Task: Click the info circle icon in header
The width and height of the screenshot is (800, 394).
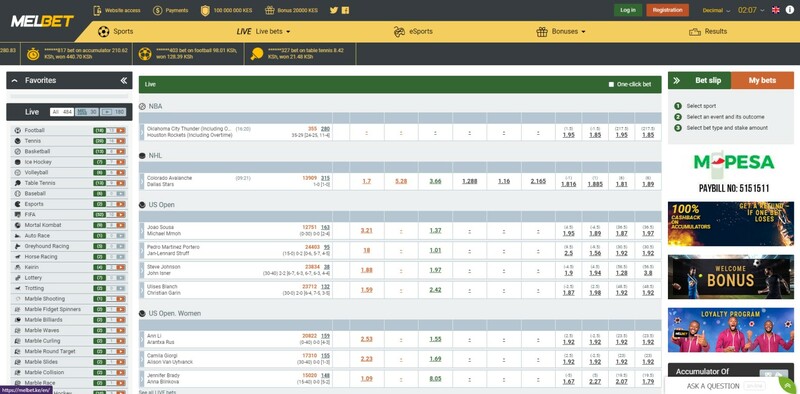Action: click(x=790, y=10)
